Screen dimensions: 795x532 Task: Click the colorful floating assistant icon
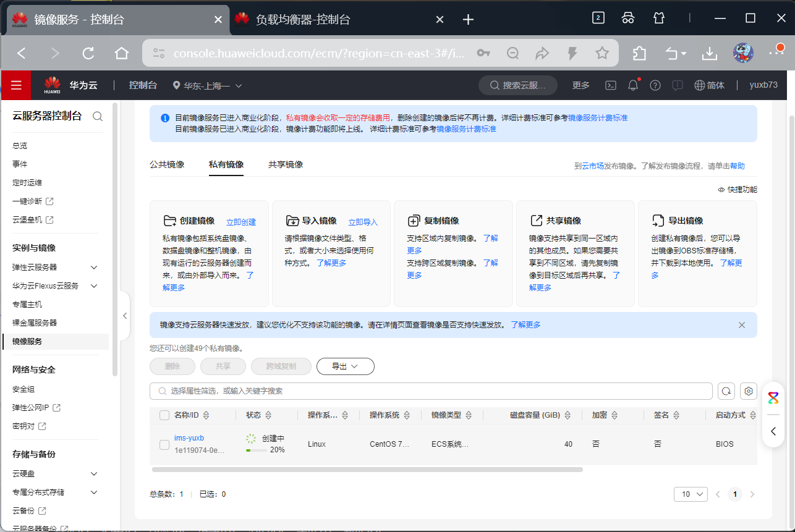pyautogui.click(x=773, y=397)
